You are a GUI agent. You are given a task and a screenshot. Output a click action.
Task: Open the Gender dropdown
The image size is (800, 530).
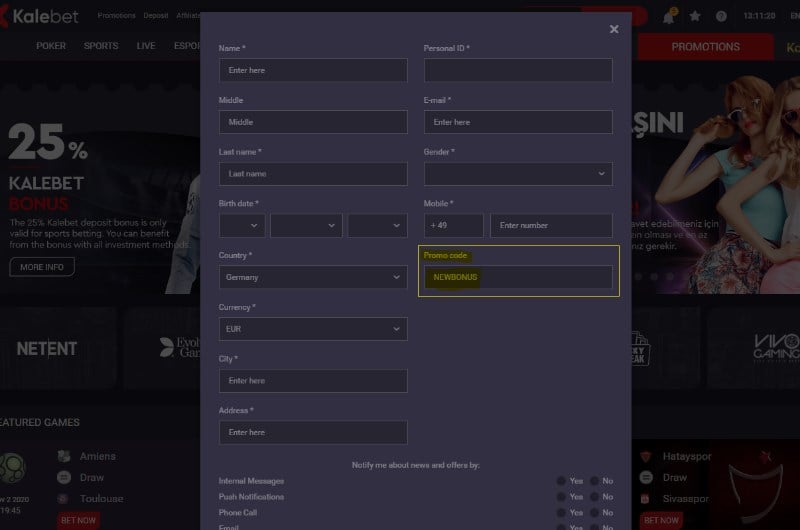[518, 174]
